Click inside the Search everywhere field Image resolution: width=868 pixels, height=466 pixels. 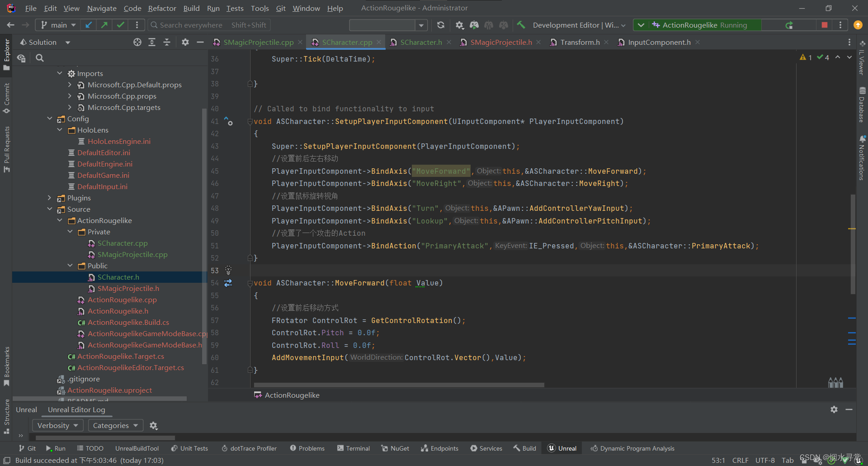[190, 25]
